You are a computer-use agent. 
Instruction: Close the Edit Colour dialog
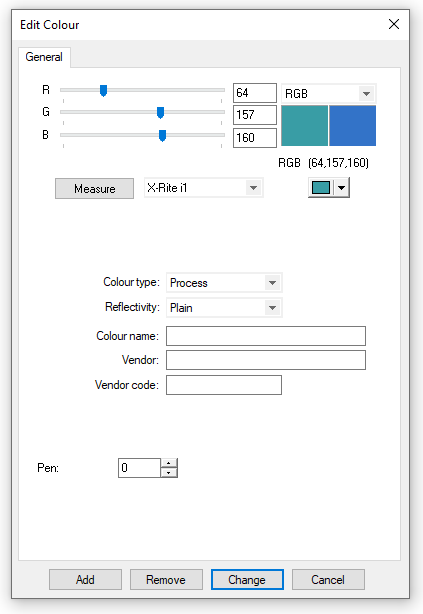[x=394, y=24]
